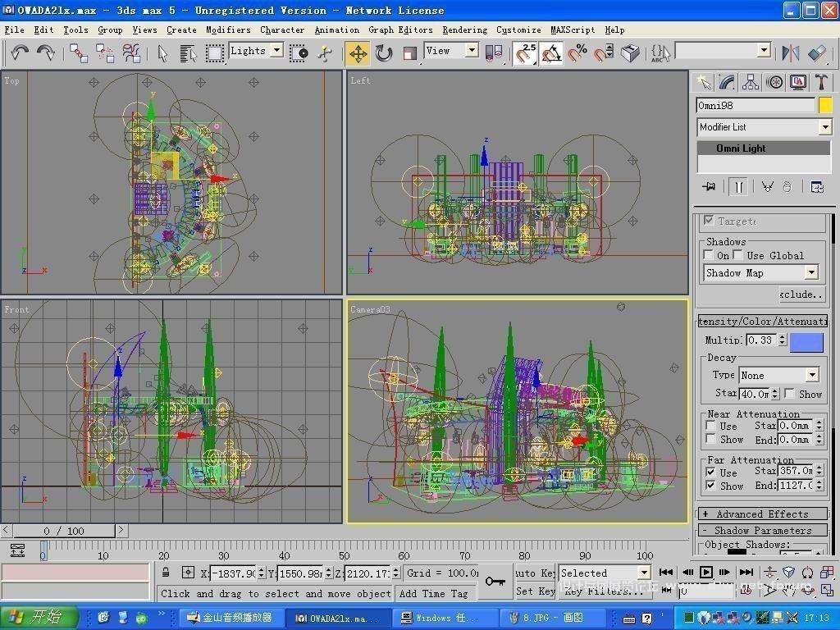
Task: Open the Character menu
Action: pos(282,30)
